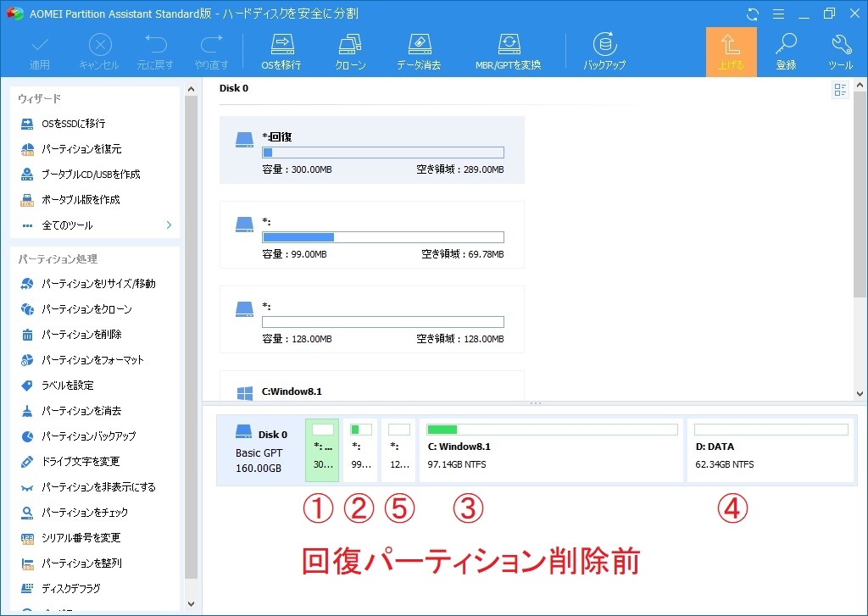
Task: Expand 全てのツール submenu arrow
Action: coord(169,225)
